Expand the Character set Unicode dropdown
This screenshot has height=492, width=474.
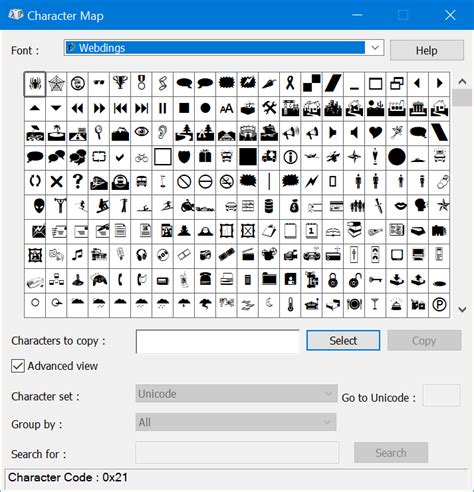point(236,394)
